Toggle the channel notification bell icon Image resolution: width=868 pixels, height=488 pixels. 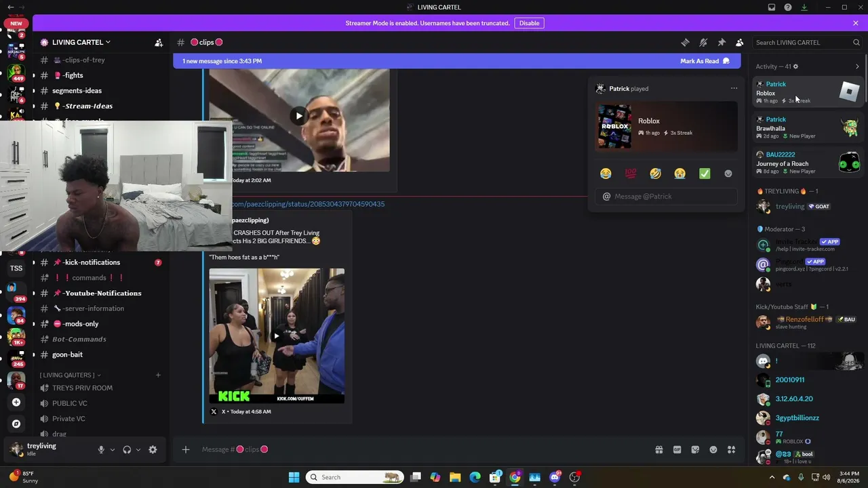pyautogui.click(x=703, y=42)
